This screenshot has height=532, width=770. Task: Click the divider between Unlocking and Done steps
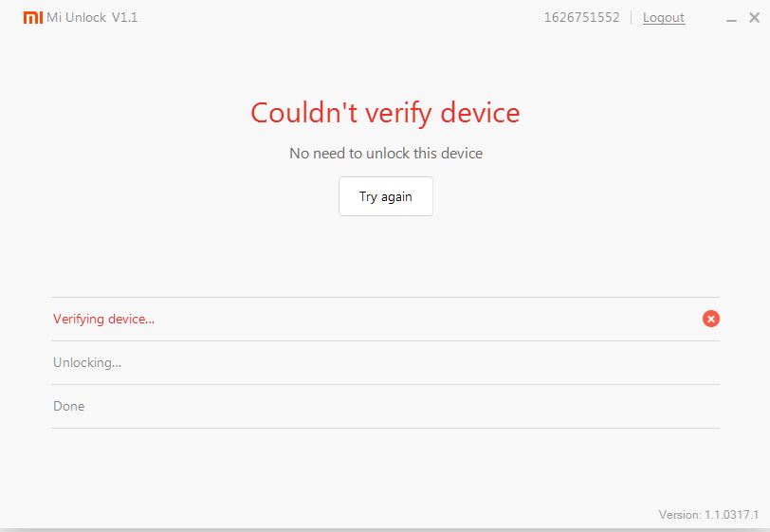(385, 384)
